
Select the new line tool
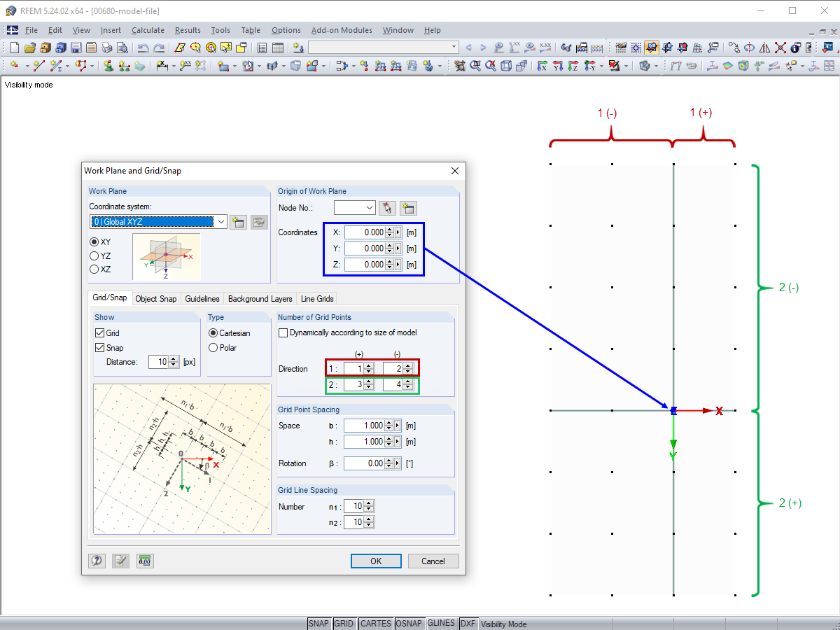[x=38, y=66]
